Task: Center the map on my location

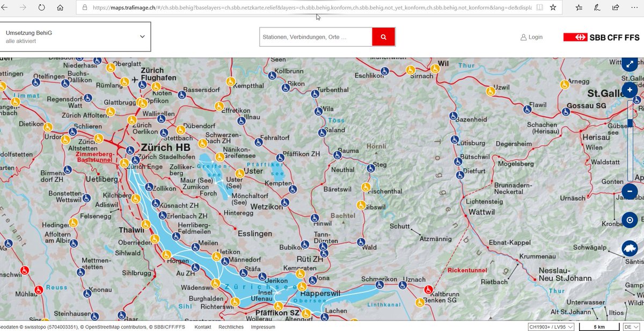Action: click(x=630, y=220)
